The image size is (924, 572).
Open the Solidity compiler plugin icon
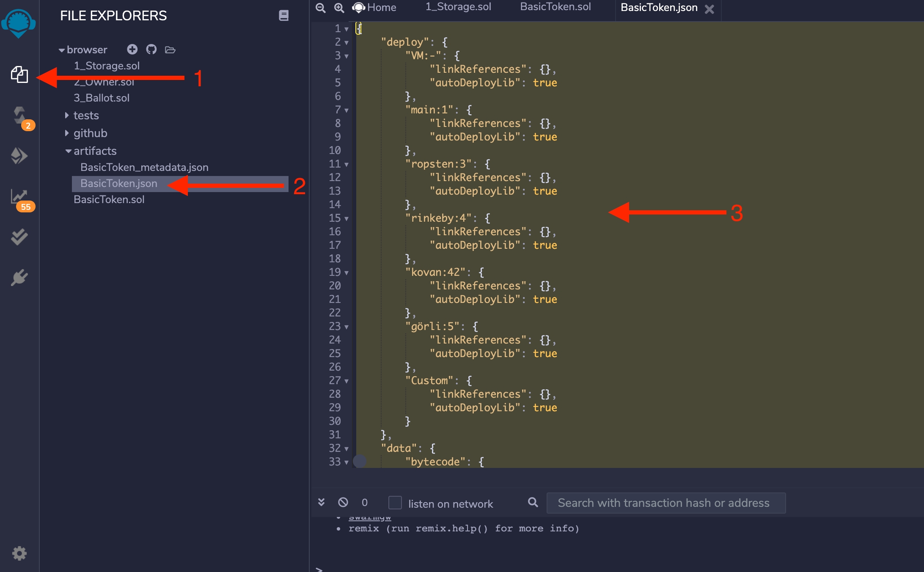(19, 115)
